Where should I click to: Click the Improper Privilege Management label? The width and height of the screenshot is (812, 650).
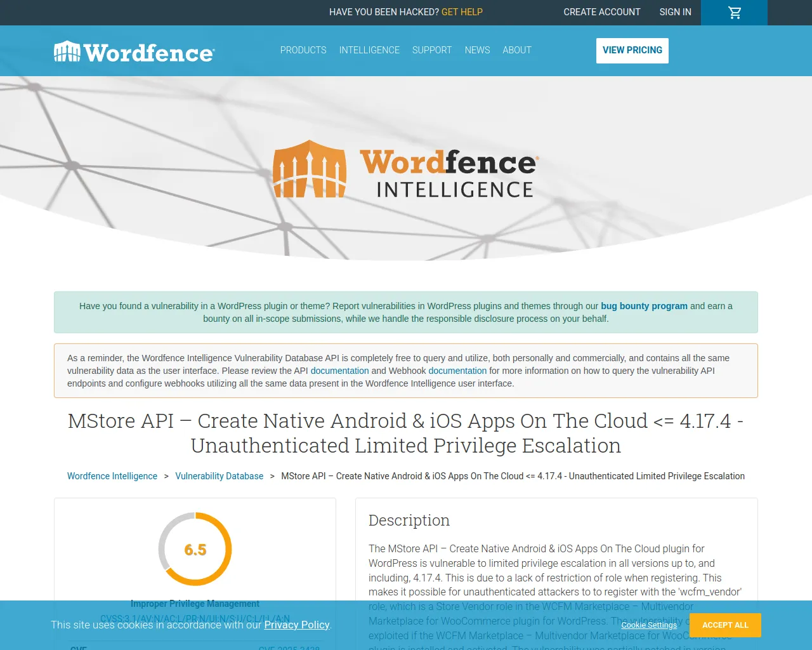coord(195,604)
